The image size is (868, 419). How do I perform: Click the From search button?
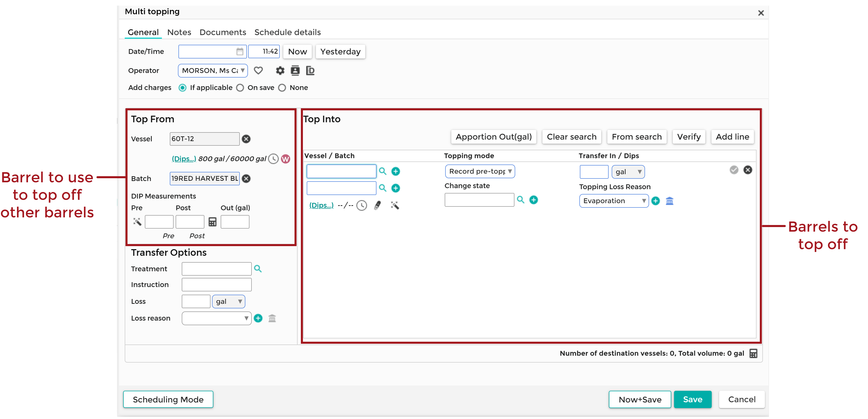pyautogui.click(x=637, y=137)
